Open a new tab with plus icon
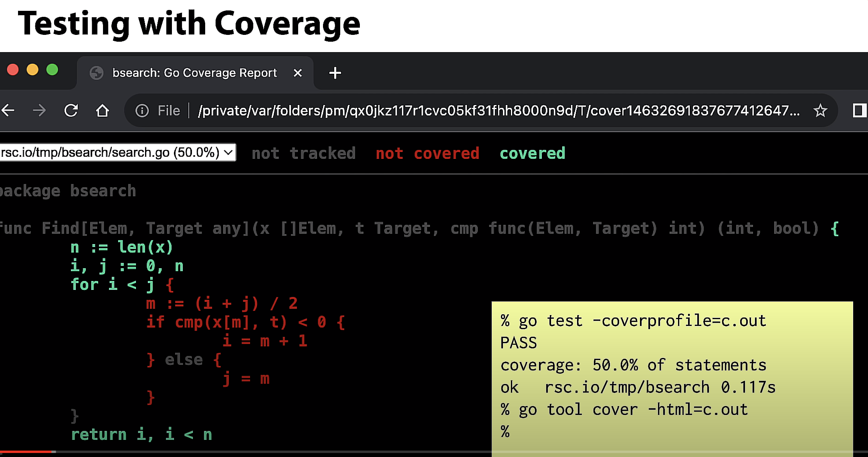The image size is (868, 457). [335, 73]
